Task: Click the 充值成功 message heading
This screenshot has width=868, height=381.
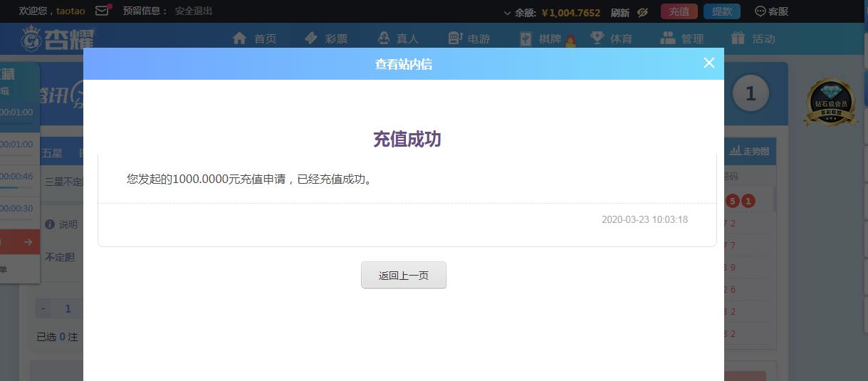Action: click(x=407, y=139)
